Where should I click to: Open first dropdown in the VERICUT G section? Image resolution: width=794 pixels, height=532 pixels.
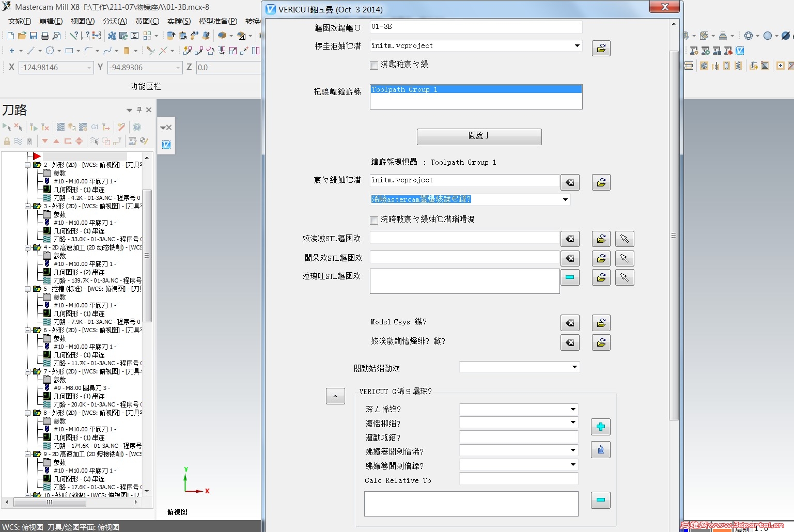coord(573,409)
